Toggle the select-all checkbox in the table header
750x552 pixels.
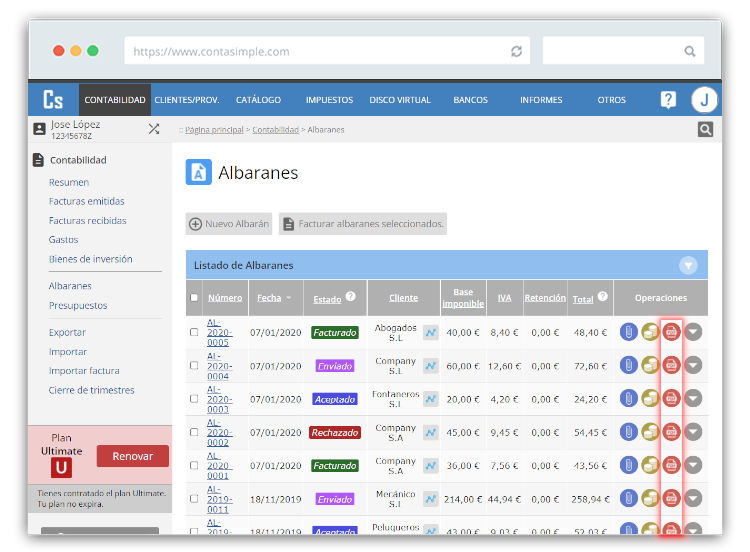click(194, 298)
